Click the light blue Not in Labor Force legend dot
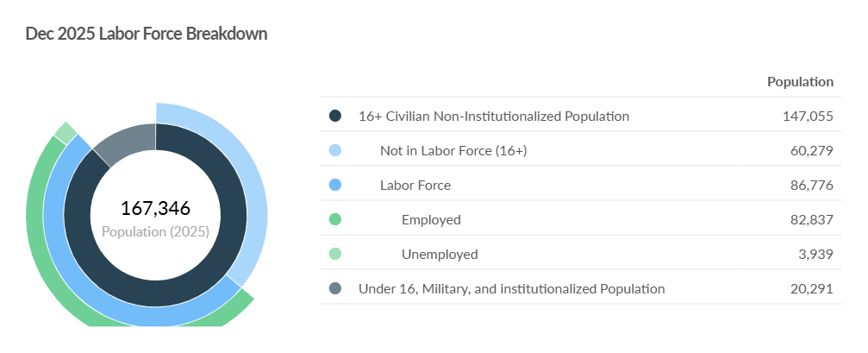868x353 pixels. coord(335,150)
